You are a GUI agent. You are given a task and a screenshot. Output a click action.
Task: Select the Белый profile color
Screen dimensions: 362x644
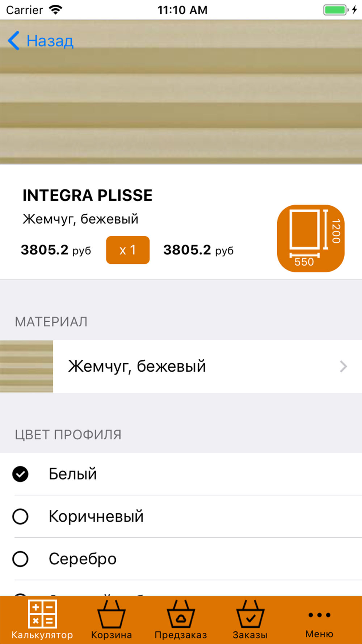tap(20, 474)
